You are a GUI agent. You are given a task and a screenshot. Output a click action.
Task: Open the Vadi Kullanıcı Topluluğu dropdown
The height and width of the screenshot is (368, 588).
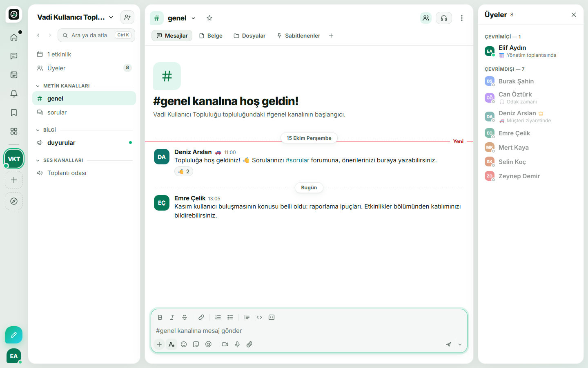pos(75,17)
